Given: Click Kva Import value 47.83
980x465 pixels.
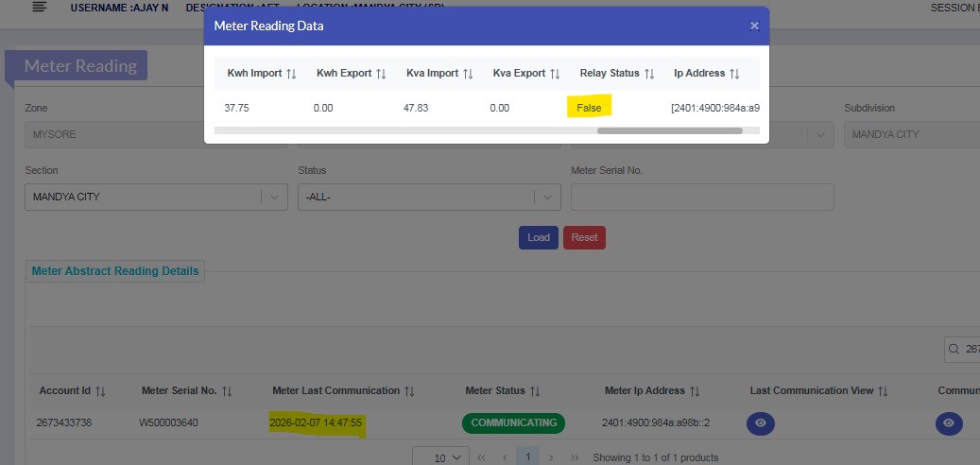Looking at the screenshot, I should click(416, 108).
